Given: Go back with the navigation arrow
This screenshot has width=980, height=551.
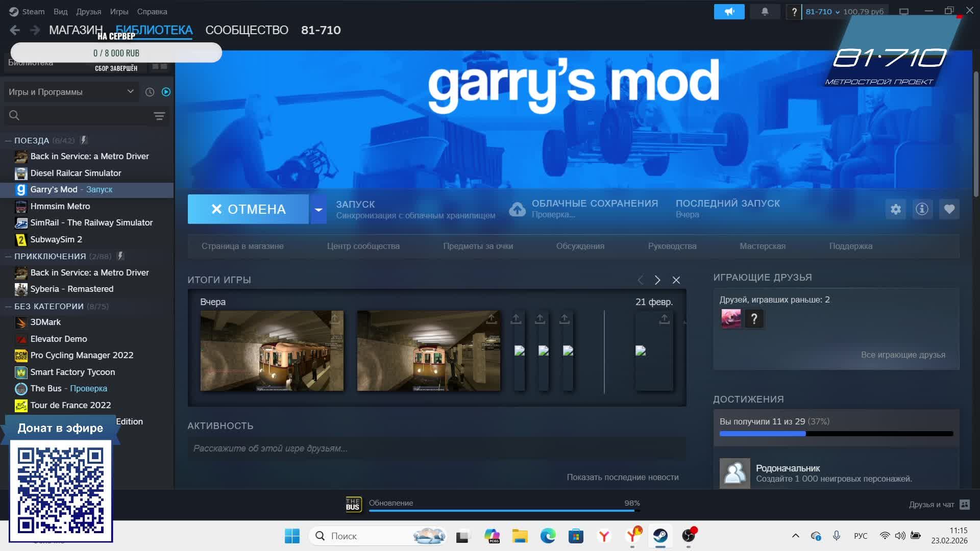Looking at the screenshot, I should click(15, 30).
